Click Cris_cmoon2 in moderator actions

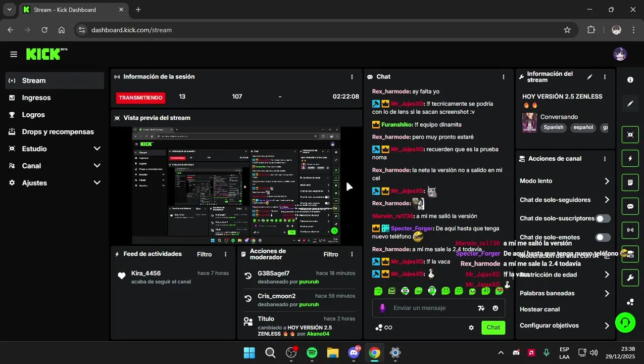click(x=276, y=296)
